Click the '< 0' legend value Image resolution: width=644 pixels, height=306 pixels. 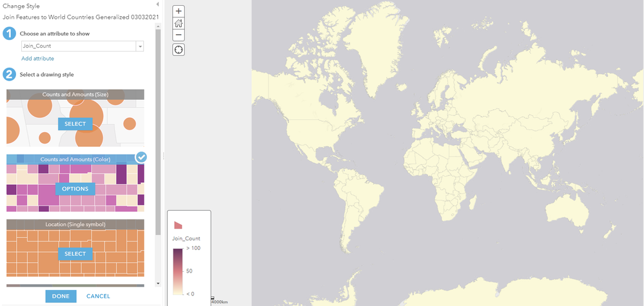click(190, 294)
